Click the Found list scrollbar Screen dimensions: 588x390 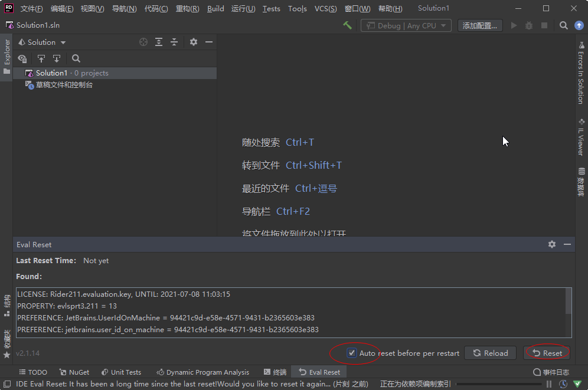(569, 301)
